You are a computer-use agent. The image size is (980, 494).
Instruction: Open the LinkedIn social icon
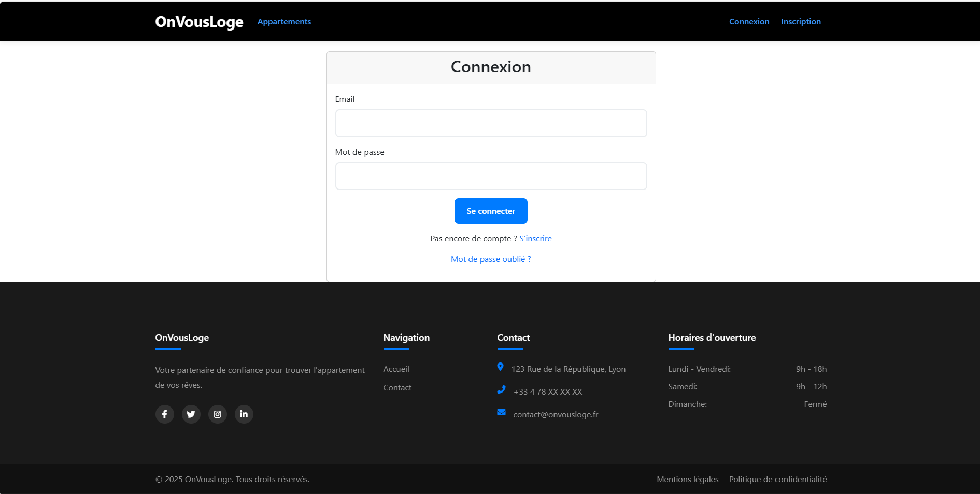(x=244, y=414)
